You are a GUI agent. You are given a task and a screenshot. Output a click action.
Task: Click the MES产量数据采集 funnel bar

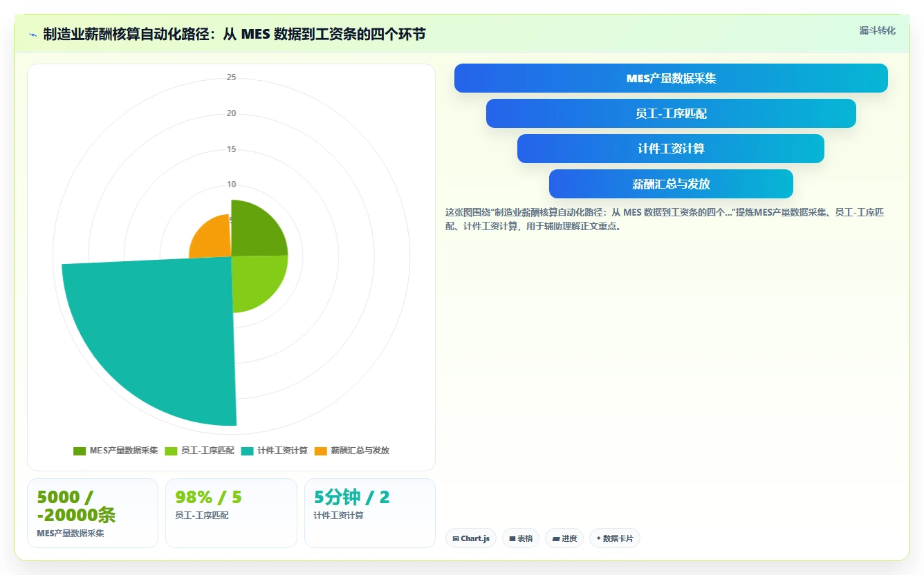pos(671,78)
